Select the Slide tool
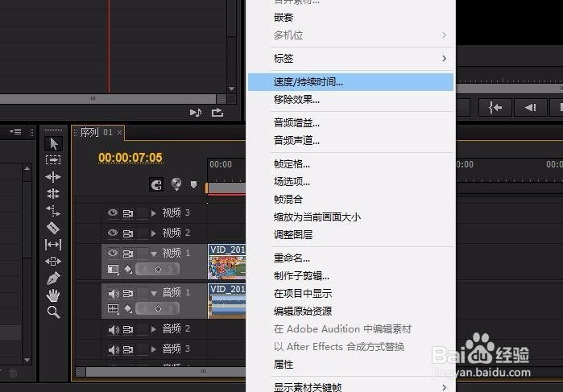563x392 pixels. [x=53, y=262]
